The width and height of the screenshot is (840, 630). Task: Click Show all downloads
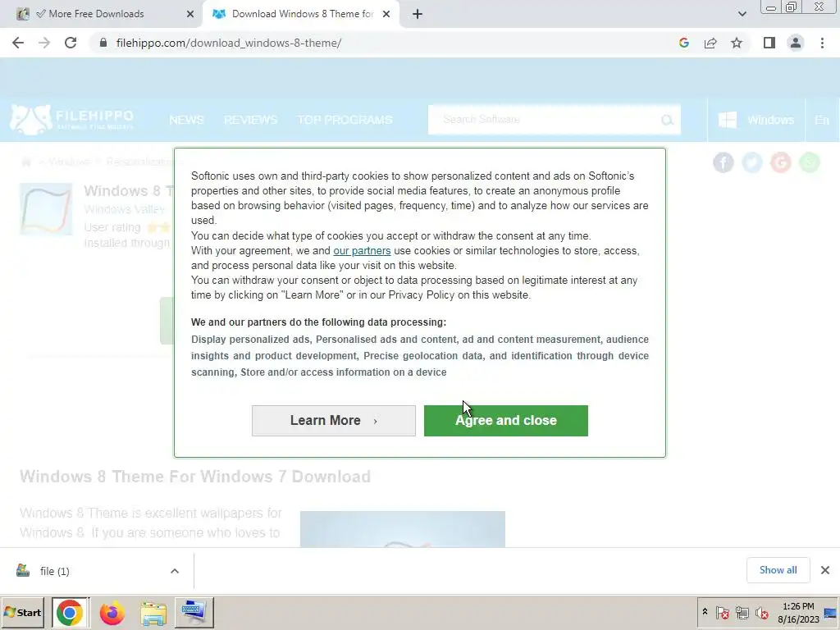[x=778, y=570]
